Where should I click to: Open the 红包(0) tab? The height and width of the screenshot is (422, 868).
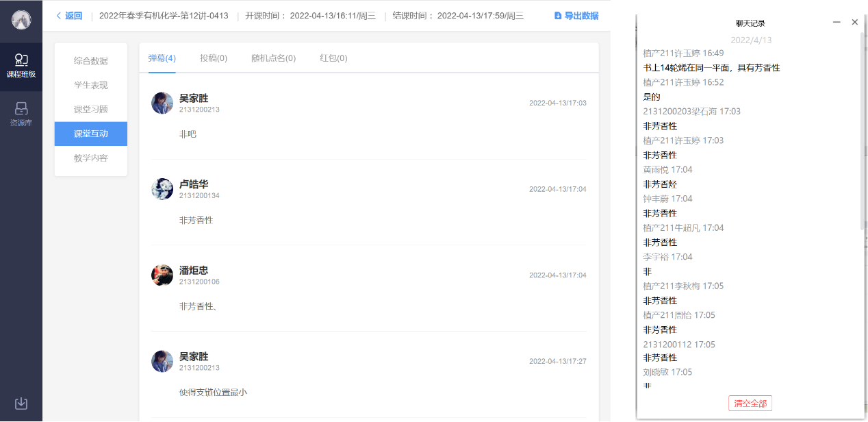pos(333,58)
